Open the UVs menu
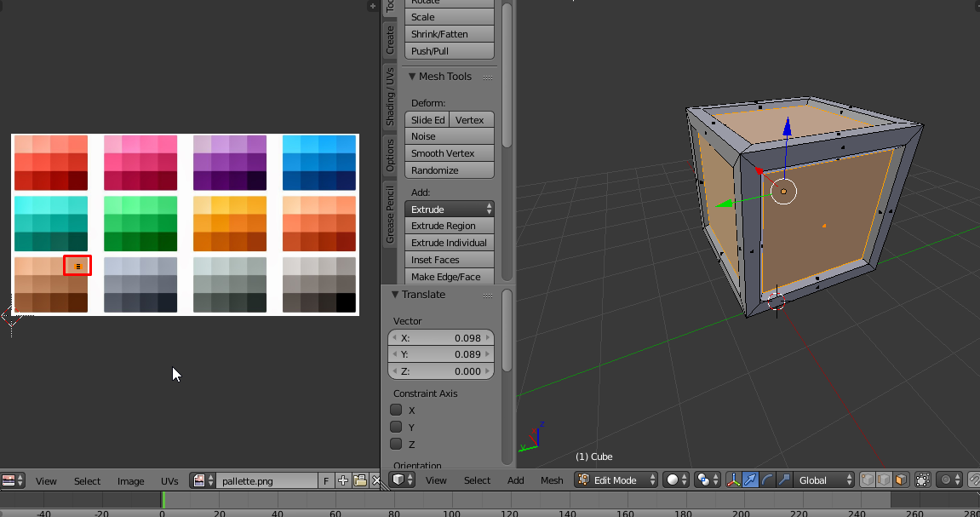980x517 pixels. click(169, 480)
